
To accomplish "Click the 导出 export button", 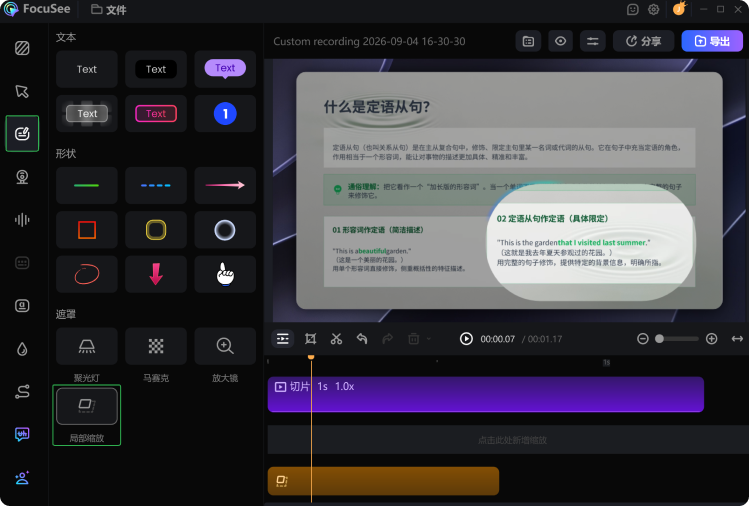I will click(712, 42).
